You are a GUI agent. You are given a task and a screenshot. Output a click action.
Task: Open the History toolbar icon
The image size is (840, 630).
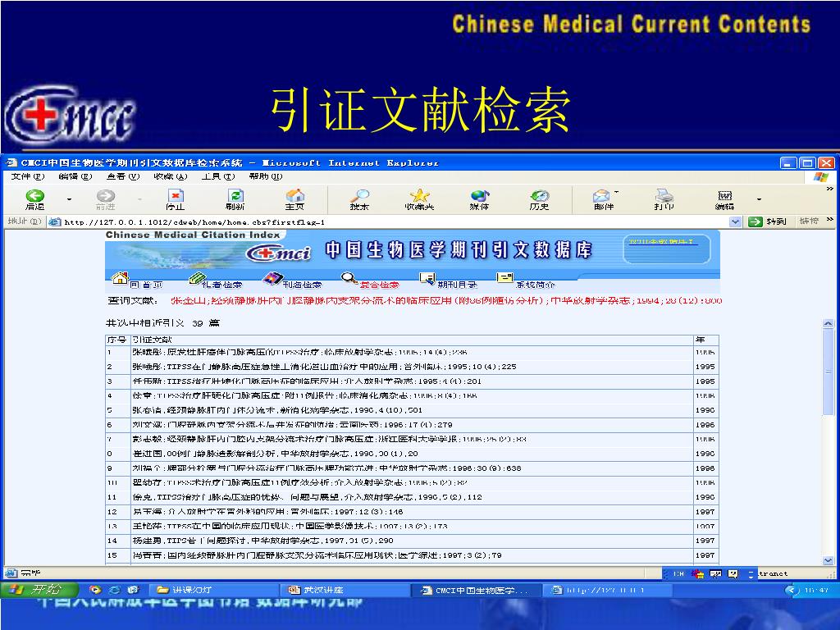pyautogui.click(x=540, y=195)
